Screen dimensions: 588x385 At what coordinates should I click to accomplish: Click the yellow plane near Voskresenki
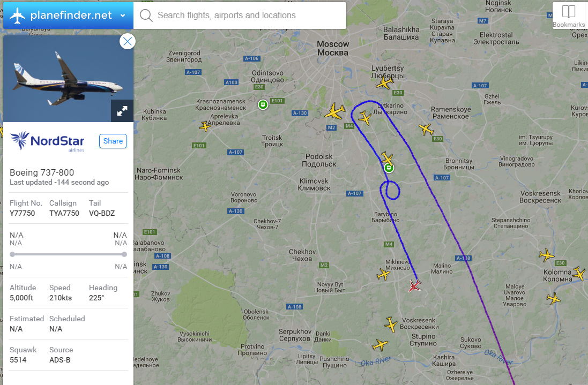(391, 324)
